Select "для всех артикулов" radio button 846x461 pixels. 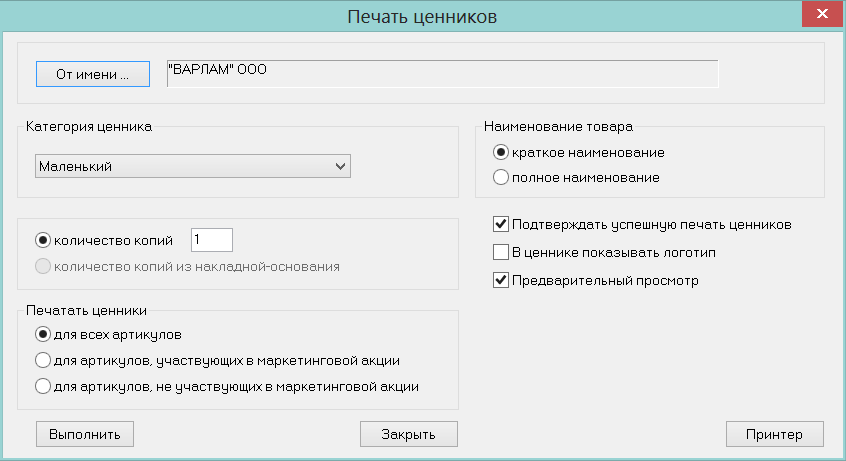click(43, 334)
